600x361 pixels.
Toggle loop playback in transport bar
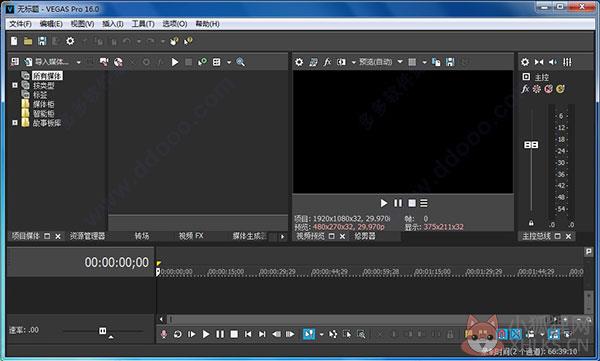click(x=178, y=334)
